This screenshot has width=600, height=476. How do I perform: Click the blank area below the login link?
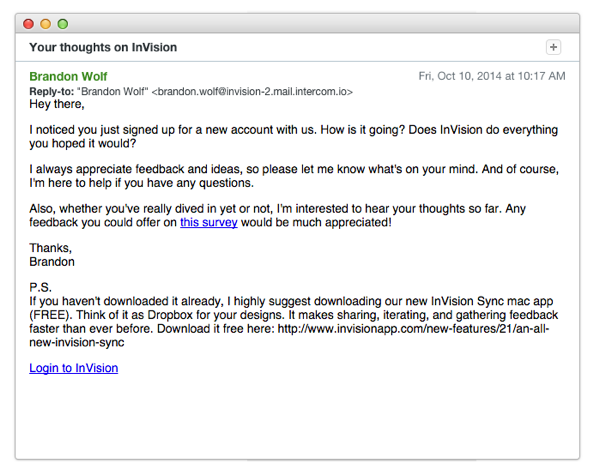point(298,417)
